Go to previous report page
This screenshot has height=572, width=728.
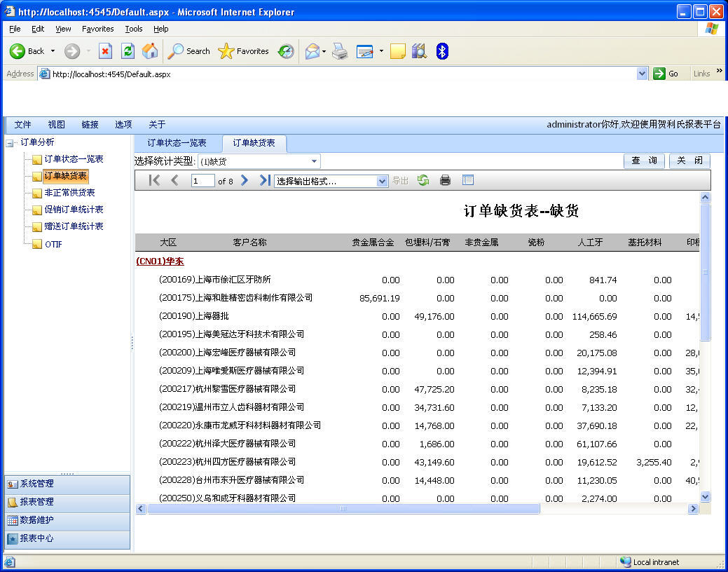tap(174, 180)
